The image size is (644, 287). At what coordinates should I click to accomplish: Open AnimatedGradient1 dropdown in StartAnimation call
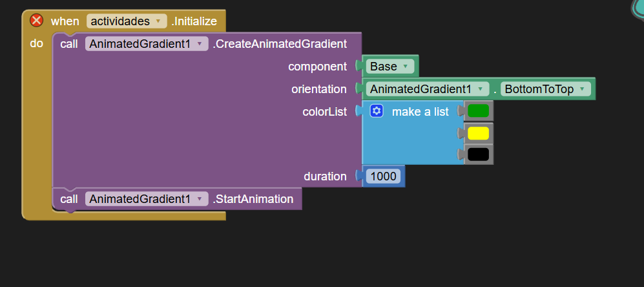[146, 199]
